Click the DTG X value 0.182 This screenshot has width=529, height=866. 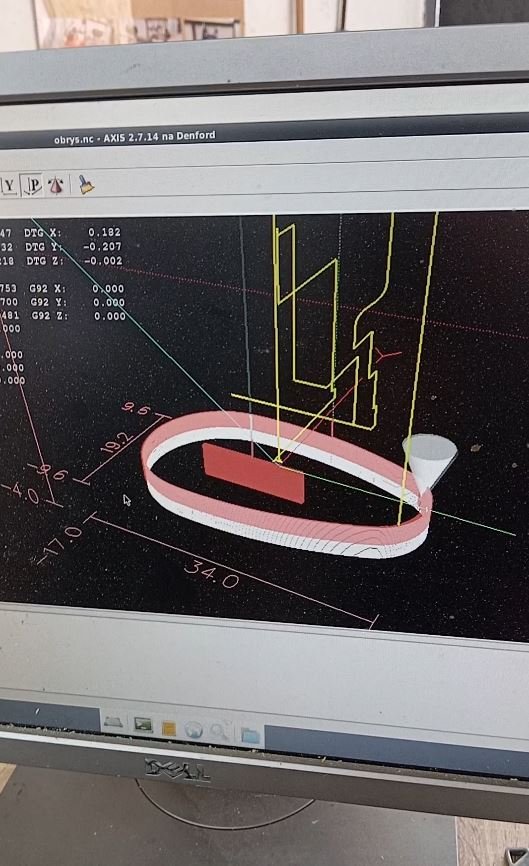pos(104,233)
